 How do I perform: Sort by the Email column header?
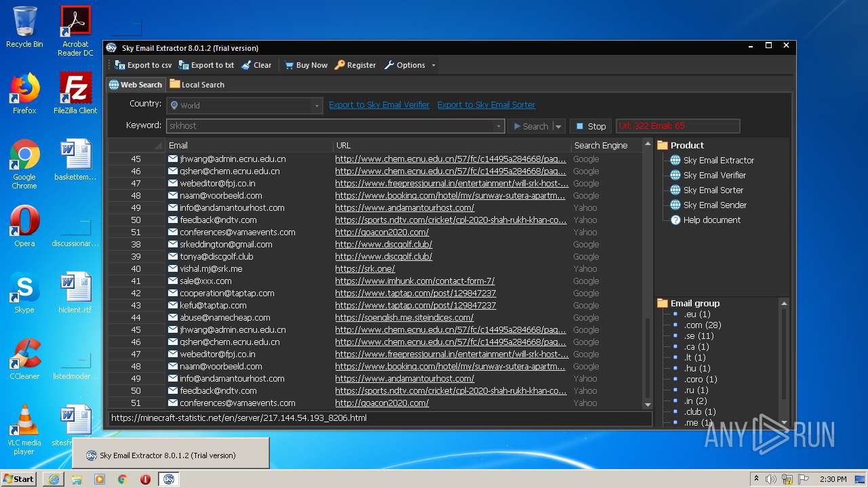[250, 145]
